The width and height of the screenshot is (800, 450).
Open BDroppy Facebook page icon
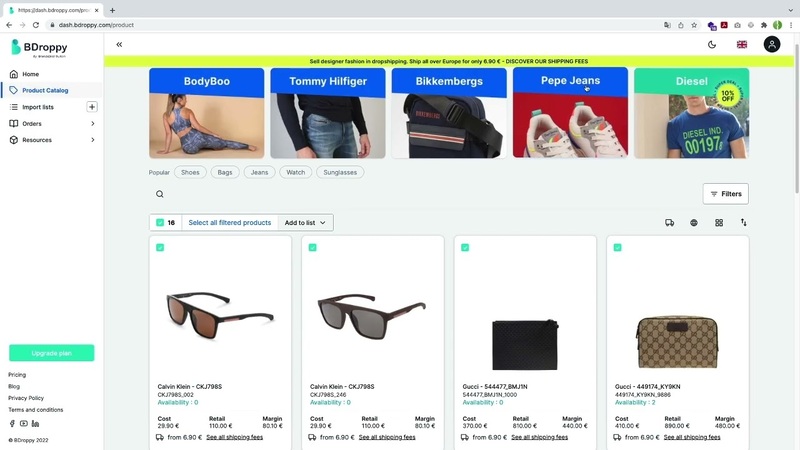pyautogui.click(x=12, y=423)
